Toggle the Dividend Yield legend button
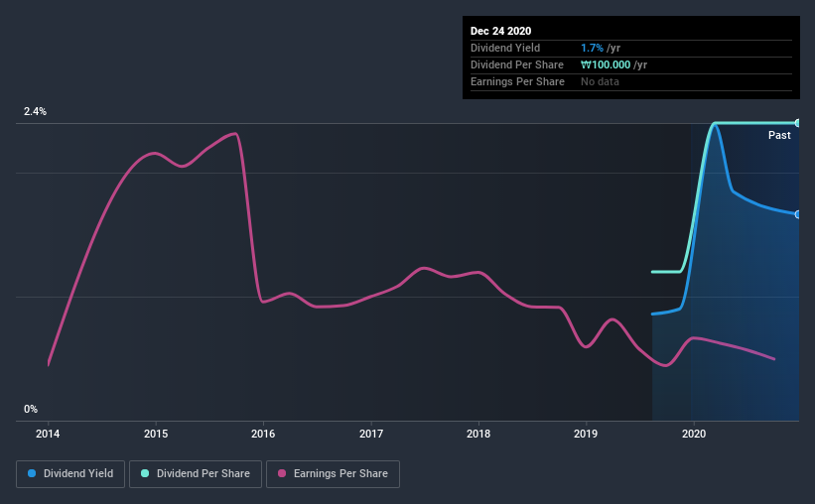The height and width of the screenshot is (504, 815). (70, 474)
